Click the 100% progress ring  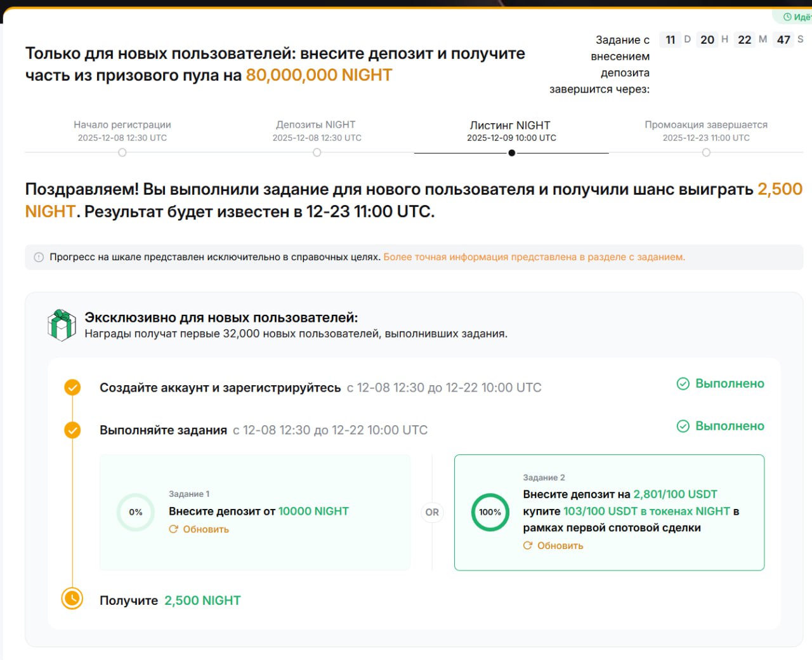coord(490,512)
